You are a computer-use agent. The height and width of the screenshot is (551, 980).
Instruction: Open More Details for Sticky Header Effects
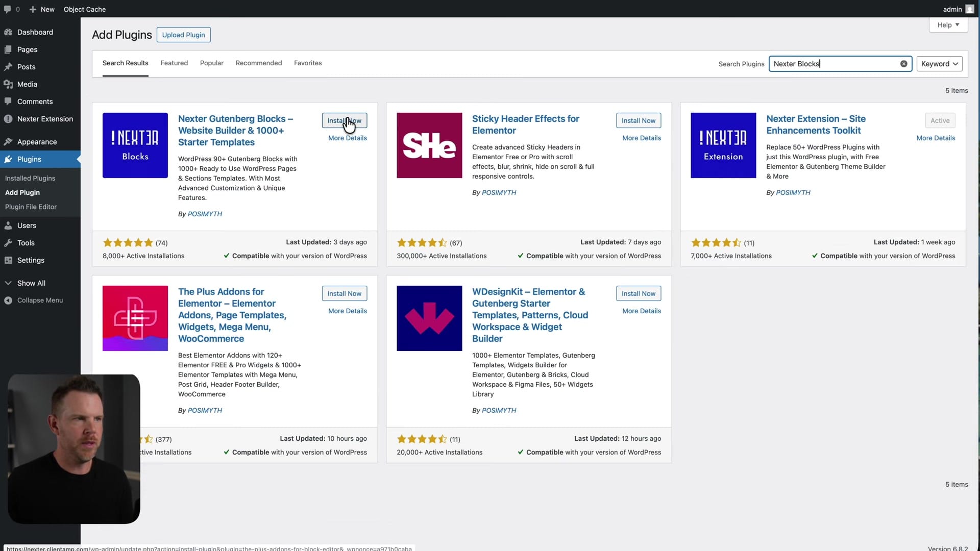642,138
